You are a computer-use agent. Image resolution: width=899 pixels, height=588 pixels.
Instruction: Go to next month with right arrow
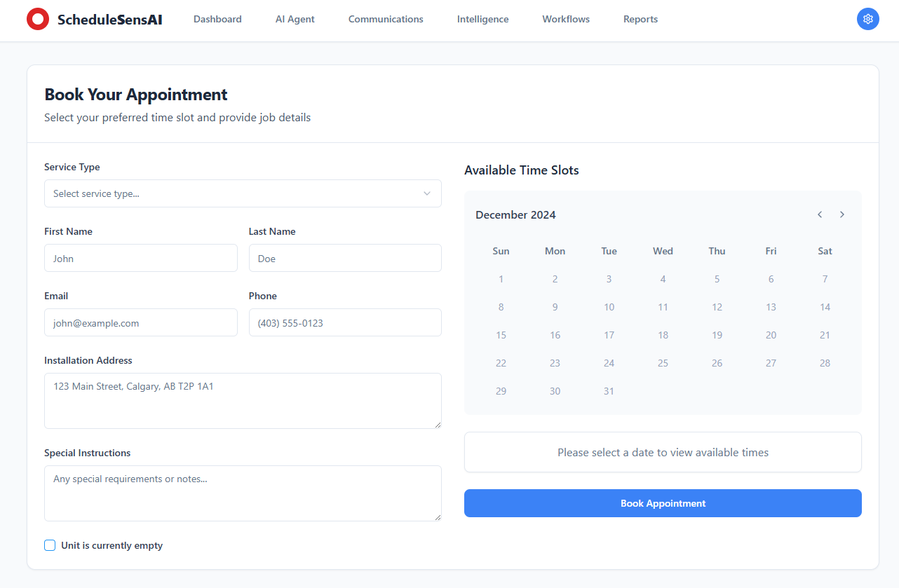[x=841, y=214]
